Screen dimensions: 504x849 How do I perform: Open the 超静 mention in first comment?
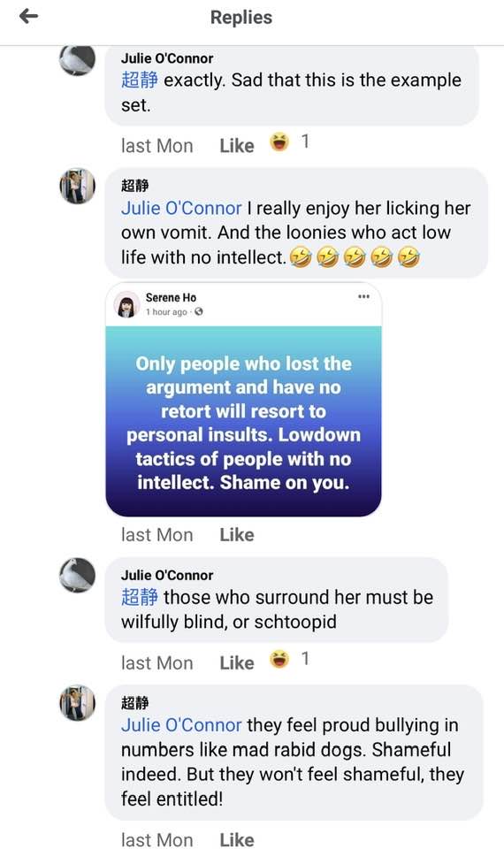(140, 80)
